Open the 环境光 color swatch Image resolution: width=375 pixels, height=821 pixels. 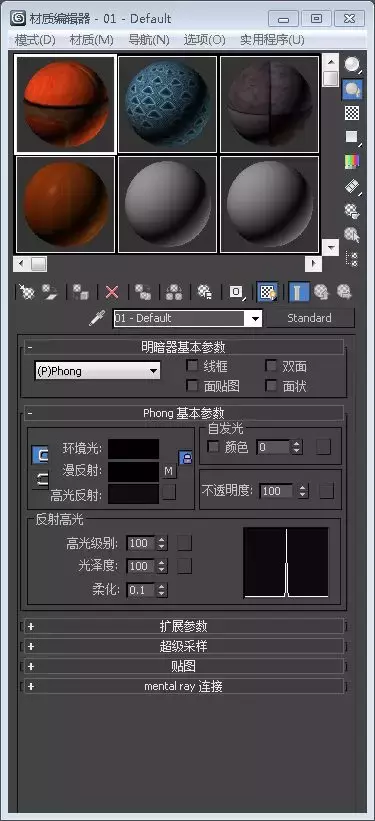tap(134, 449)
